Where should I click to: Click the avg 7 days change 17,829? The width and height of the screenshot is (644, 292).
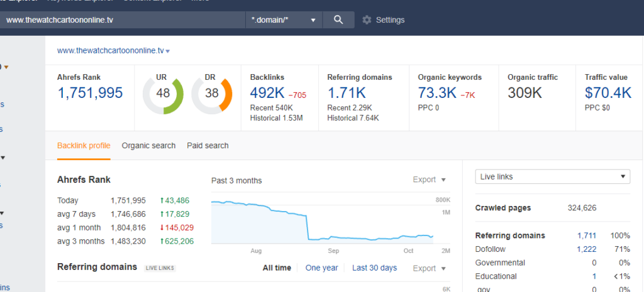[175, 214]
